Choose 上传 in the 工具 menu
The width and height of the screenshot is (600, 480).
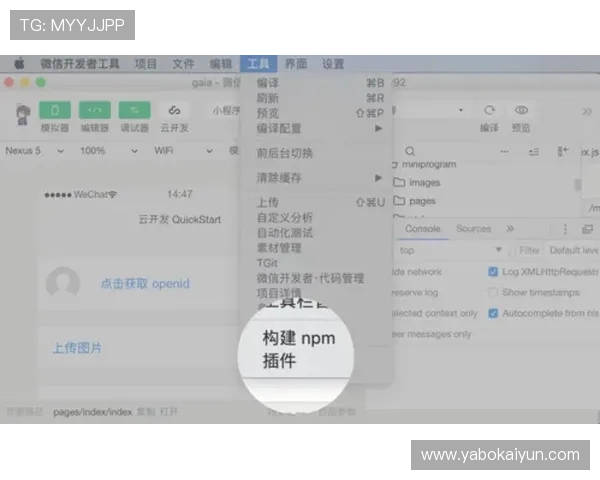316,202
